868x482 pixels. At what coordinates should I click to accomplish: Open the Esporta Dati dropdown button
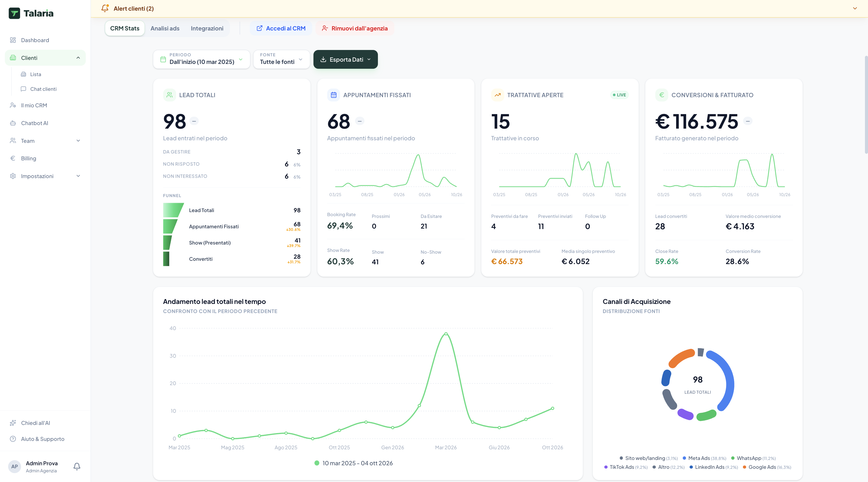(x=345, y=59)
